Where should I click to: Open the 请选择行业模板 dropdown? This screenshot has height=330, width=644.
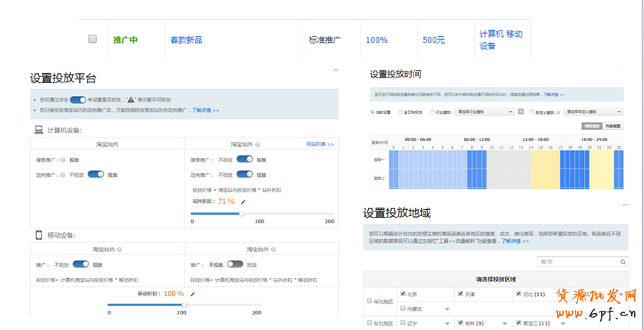[485, 112]
